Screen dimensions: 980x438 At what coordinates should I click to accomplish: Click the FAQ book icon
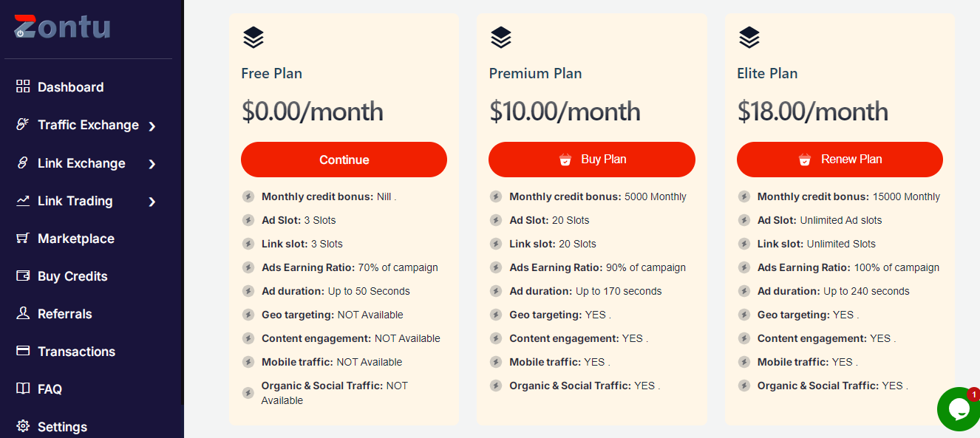23,389
